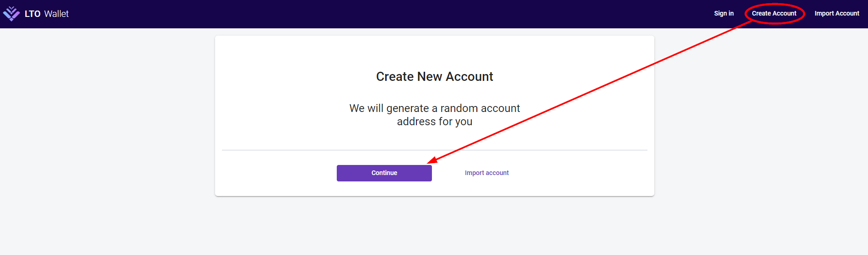
Task: Click the red arrowhead near Continue button
Action: coord(431,160)
